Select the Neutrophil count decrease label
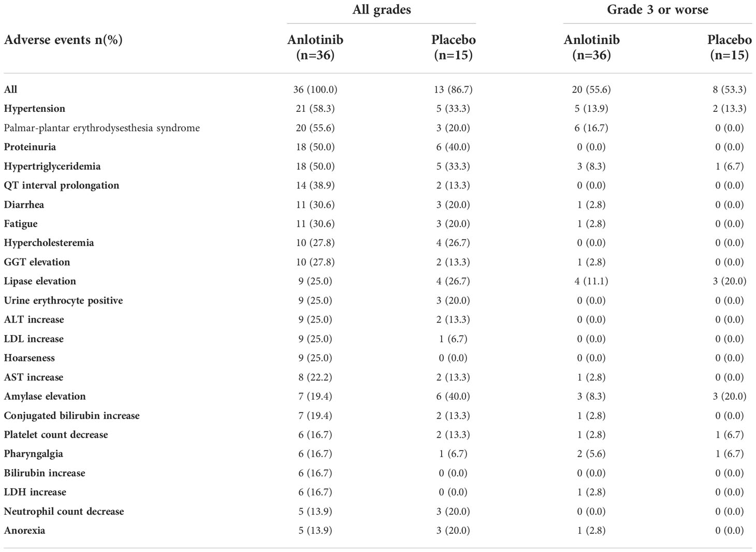756x552 pixels. coord(64,511)
